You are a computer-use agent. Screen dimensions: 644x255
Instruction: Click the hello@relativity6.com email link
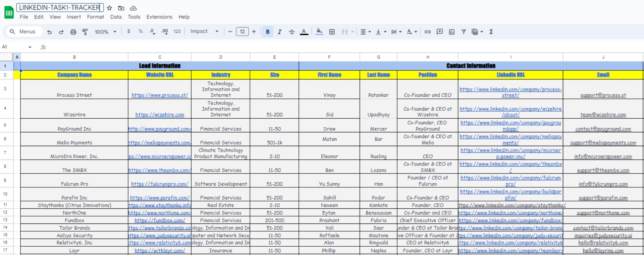coord(603,243)
